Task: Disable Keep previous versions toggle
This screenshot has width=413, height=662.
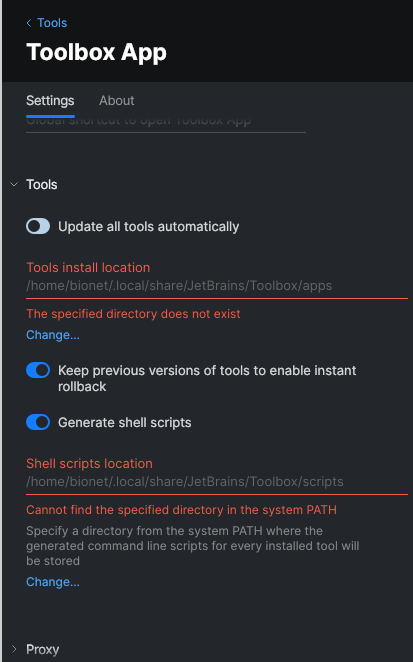Action: coord(38,370)
